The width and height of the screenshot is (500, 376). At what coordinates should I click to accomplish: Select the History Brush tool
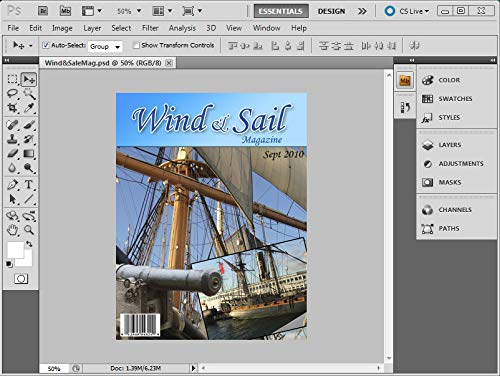[x=29, y=139]
